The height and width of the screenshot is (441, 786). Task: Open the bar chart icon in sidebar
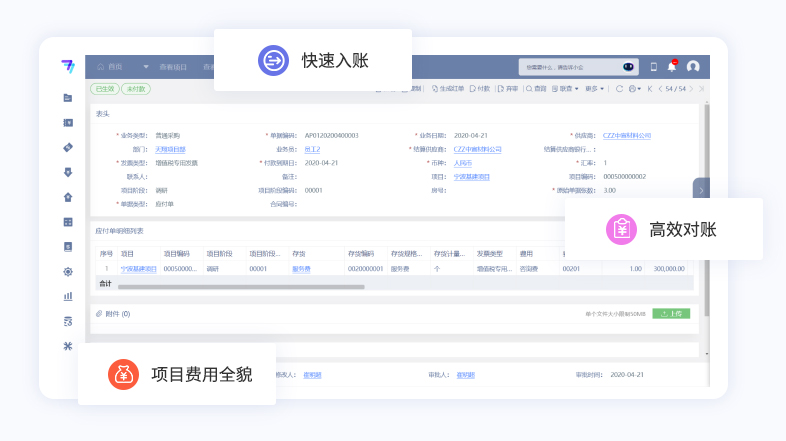point(68,296)
